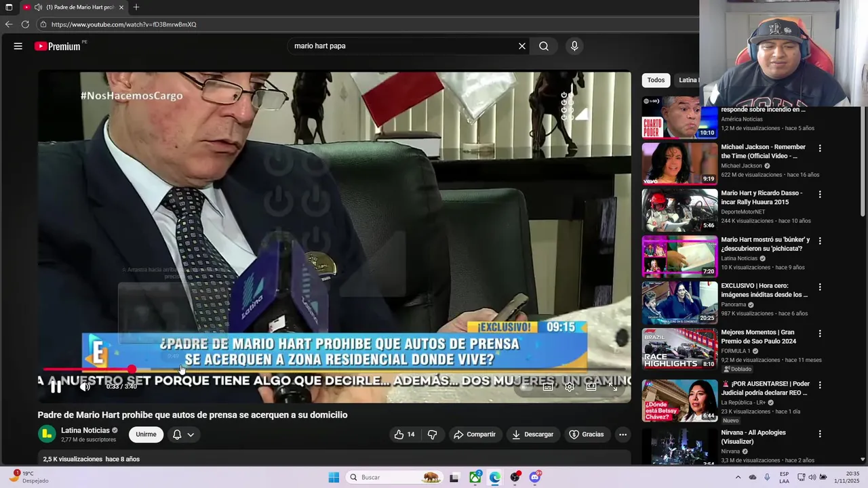The width and height of the screenshot is (868, 488).
Task: Open weather widget 19°C Despejado
Action: pyautogui.click(x=28, y=477)
